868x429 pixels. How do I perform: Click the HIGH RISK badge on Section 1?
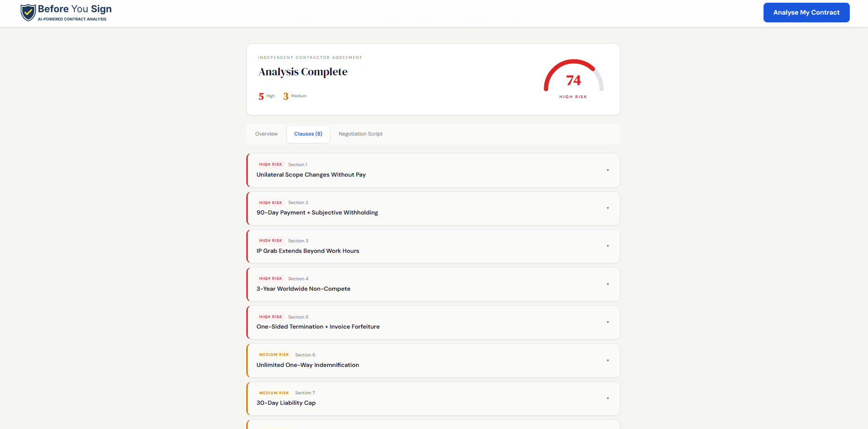pos(270,164)
